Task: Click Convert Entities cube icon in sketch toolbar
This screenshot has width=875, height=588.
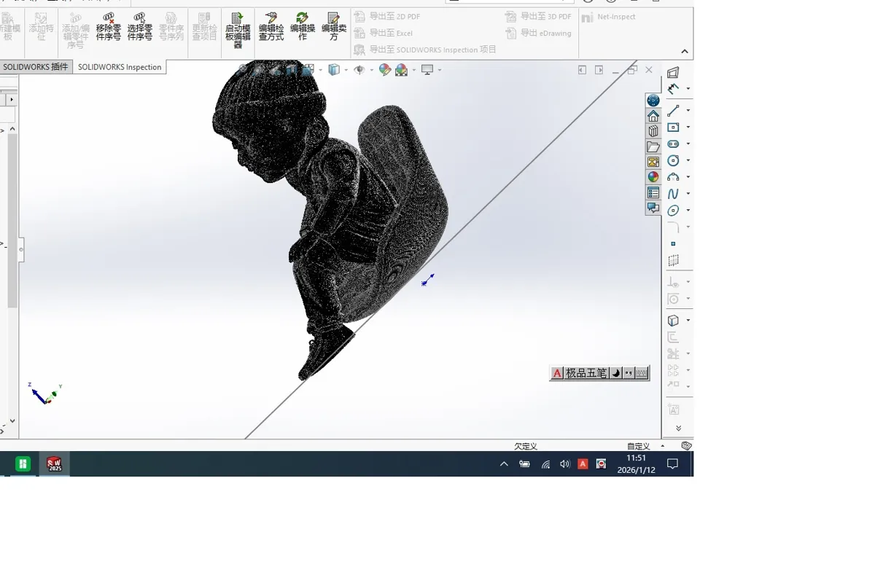Action: pos(673,321)
